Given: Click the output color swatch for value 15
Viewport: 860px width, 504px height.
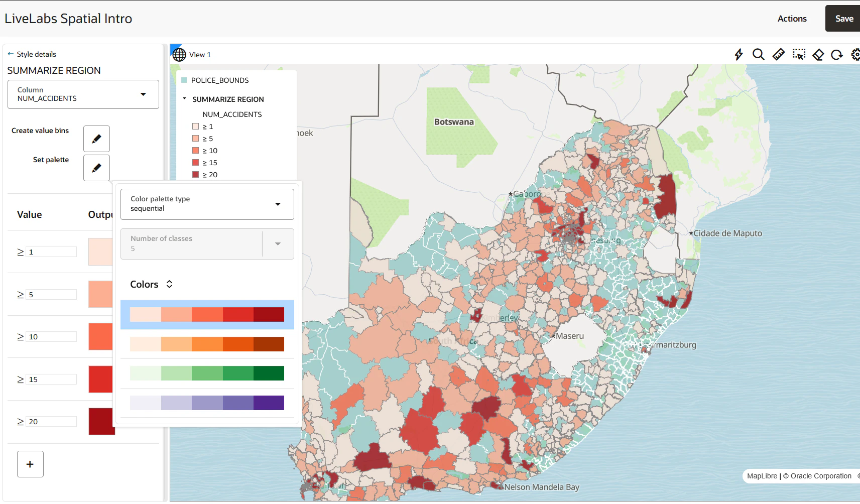Looking at the screenshot, I should [x=101, y=379].
